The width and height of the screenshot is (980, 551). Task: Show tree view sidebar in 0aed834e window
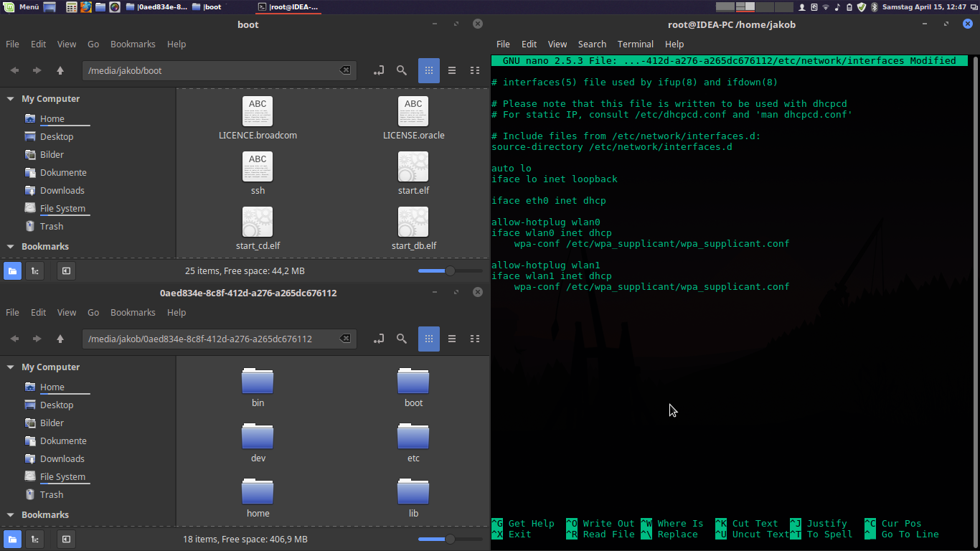tap(34, 539)
